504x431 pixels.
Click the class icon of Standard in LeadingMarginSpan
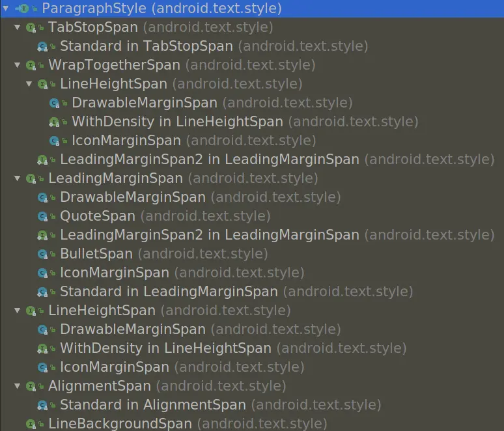point(42,292)
